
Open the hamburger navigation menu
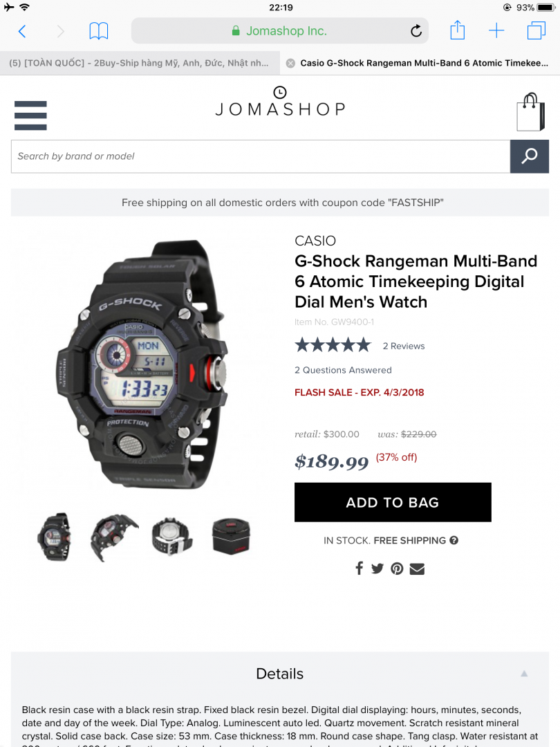pos(30,116)
